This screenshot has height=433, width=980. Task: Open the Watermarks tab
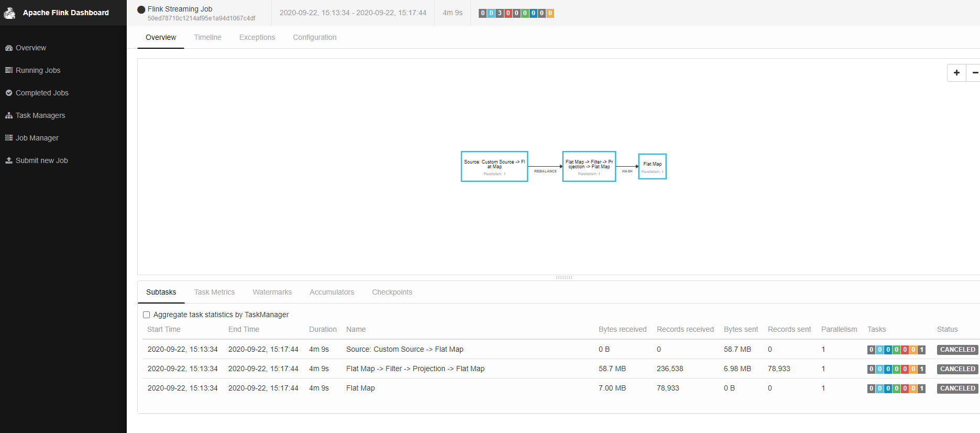point(272,292)
